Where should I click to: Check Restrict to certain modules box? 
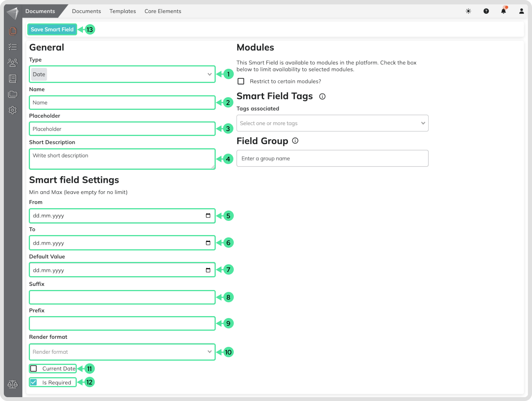pos(241,81)
